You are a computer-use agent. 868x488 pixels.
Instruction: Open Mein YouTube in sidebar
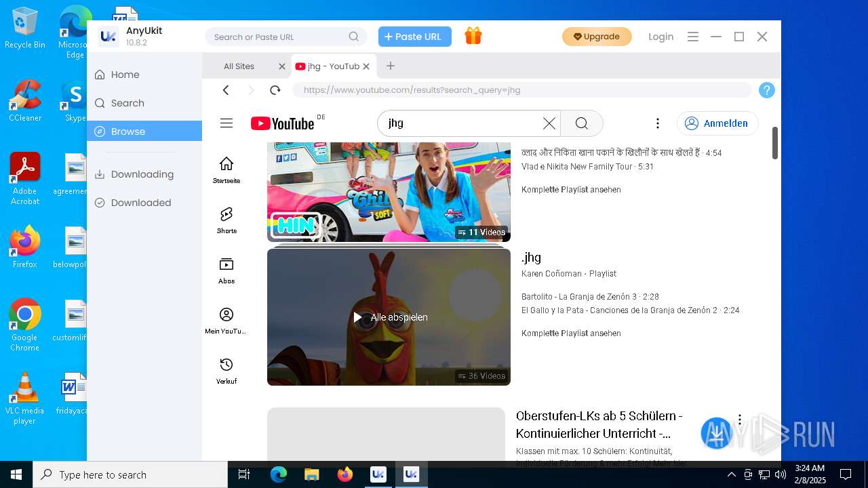226,320
